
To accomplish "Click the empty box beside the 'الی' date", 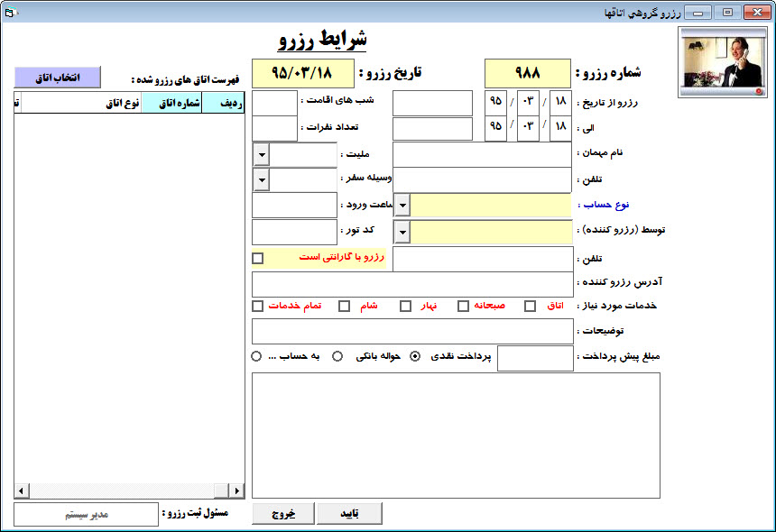I will point(432,129).
